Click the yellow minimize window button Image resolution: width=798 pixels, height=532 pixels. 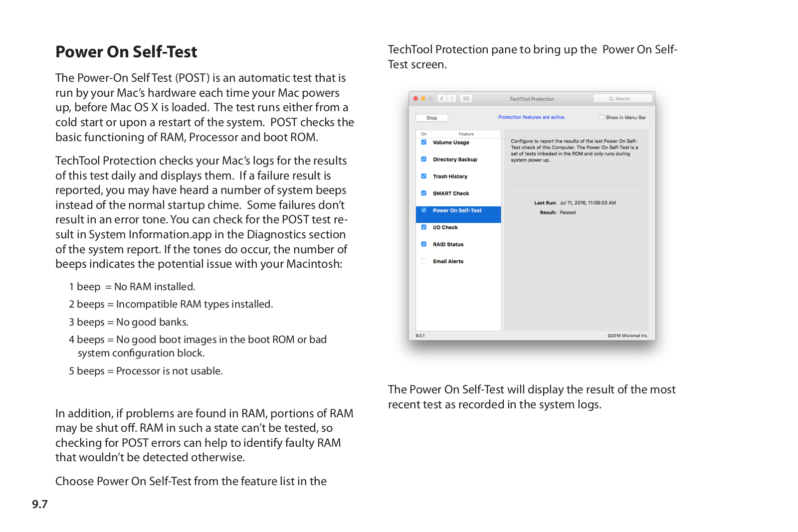(x=423, y=99)
